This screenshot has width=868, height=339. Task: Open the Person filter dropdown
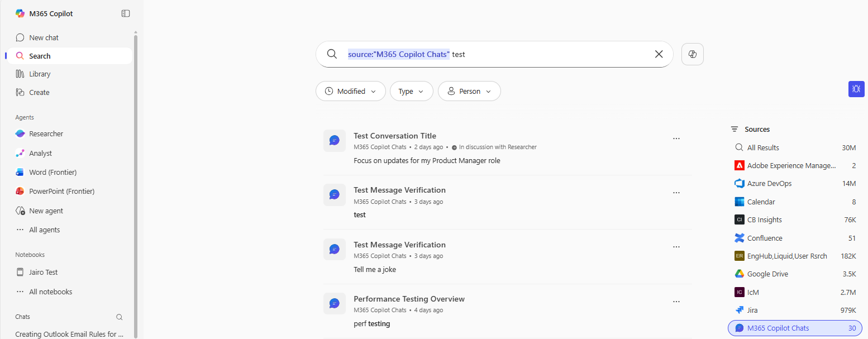pos(469,91)
